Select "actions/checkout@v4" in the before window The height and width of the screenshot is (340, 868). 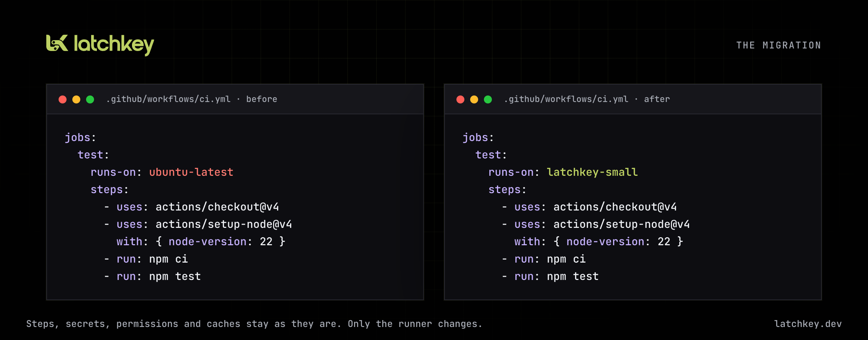217,207
